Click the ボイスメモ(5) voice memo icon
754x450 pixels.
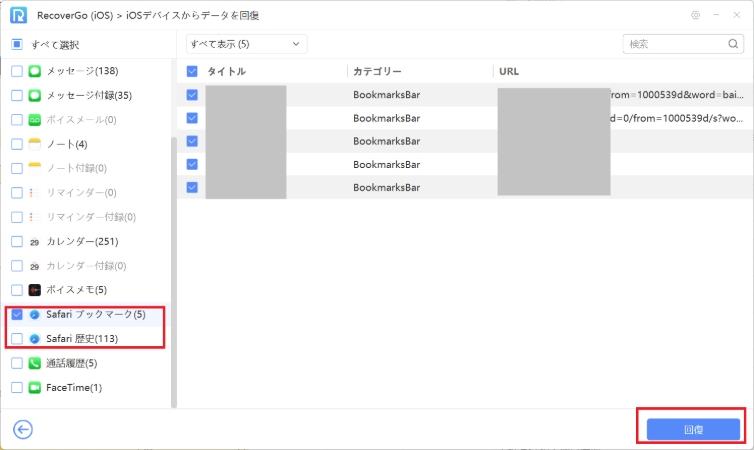click(x=35, y=290)
